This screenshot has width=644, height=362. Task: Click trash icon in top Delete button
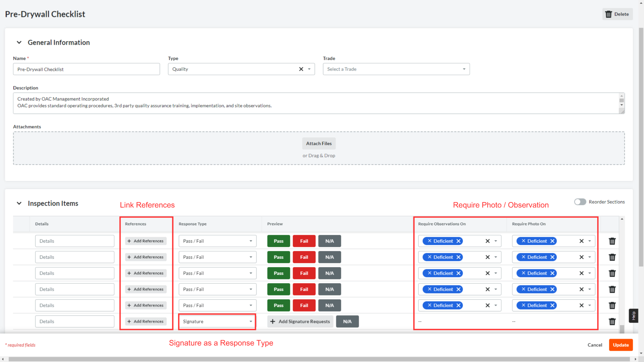coord(608,14)
